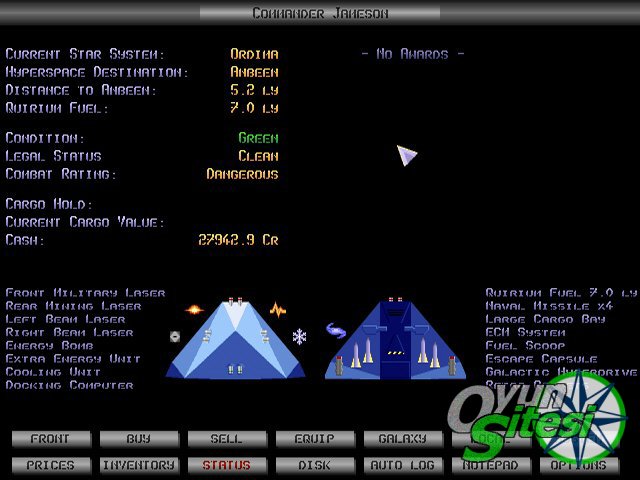Select the light-blue ship top view diagram
The height and width of the screenshot is (480, 640).
click(x=236, y=338)
